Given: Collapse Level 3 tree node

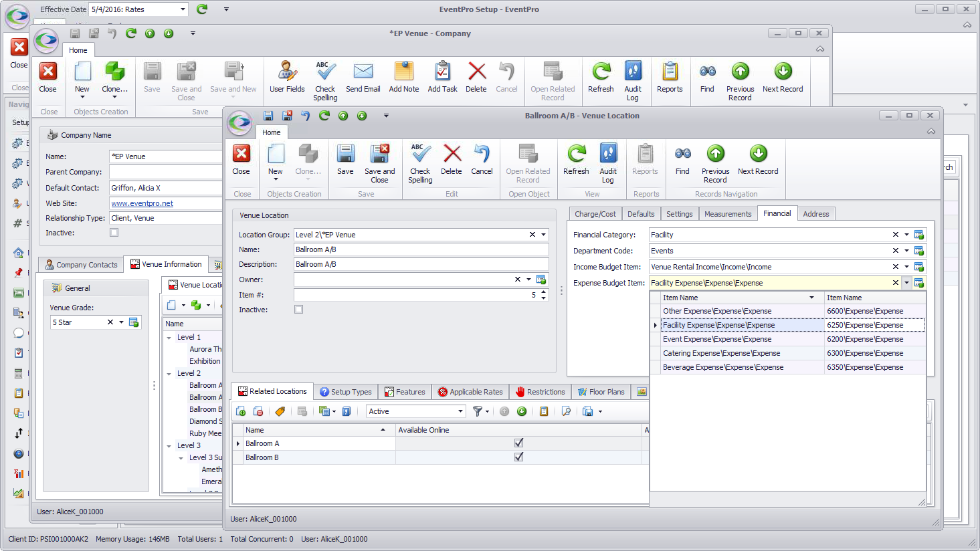Looking at the screenshot, I should (x=169, y=446).
